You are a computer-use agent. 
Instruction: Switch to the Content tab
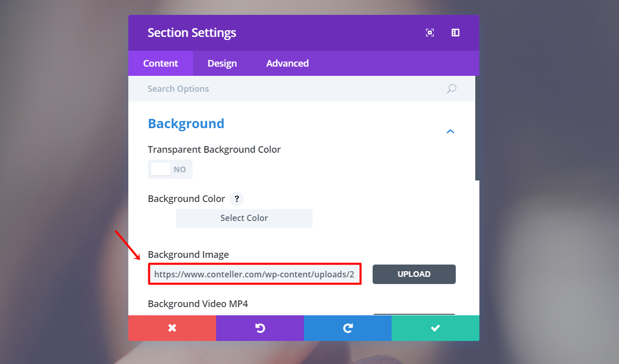tap(161, 64)
